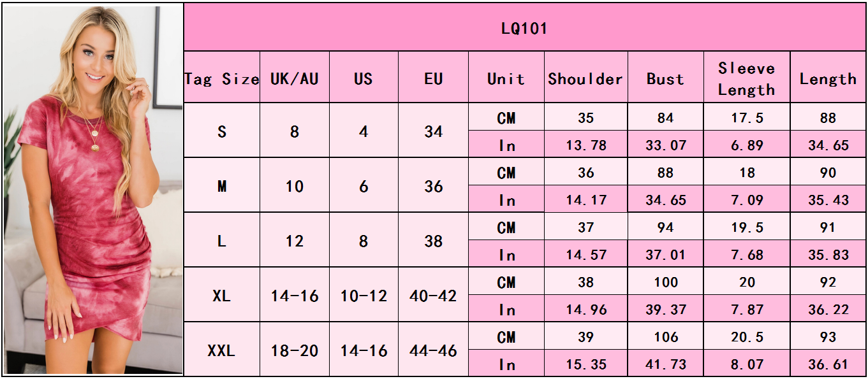Click the UK/AU column header
Screen dimensions: 868x379
click(x=295, y=79)
